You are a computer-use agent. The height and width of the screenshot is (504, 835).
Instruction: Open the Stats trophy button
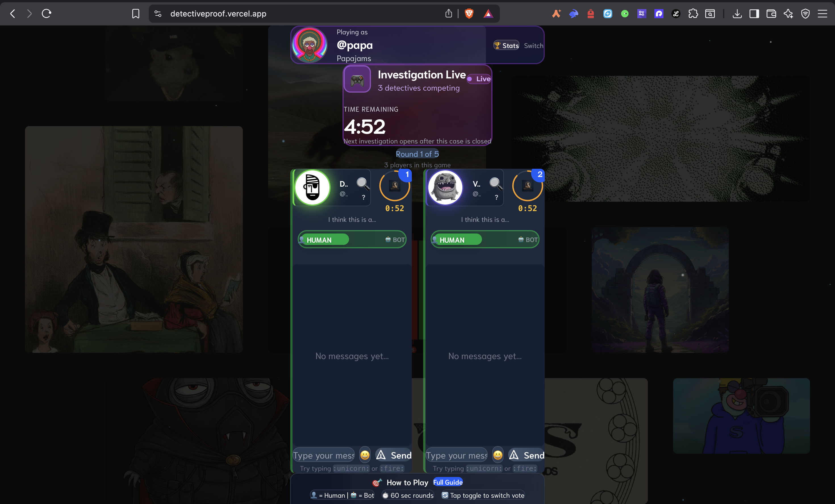tap(506, 45)
